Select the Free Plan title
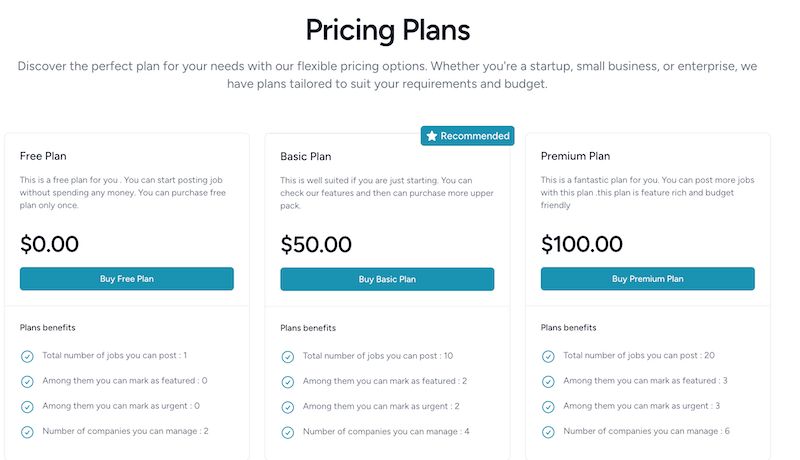This screenshot has width=800, height=460. [x=42, y=156]
